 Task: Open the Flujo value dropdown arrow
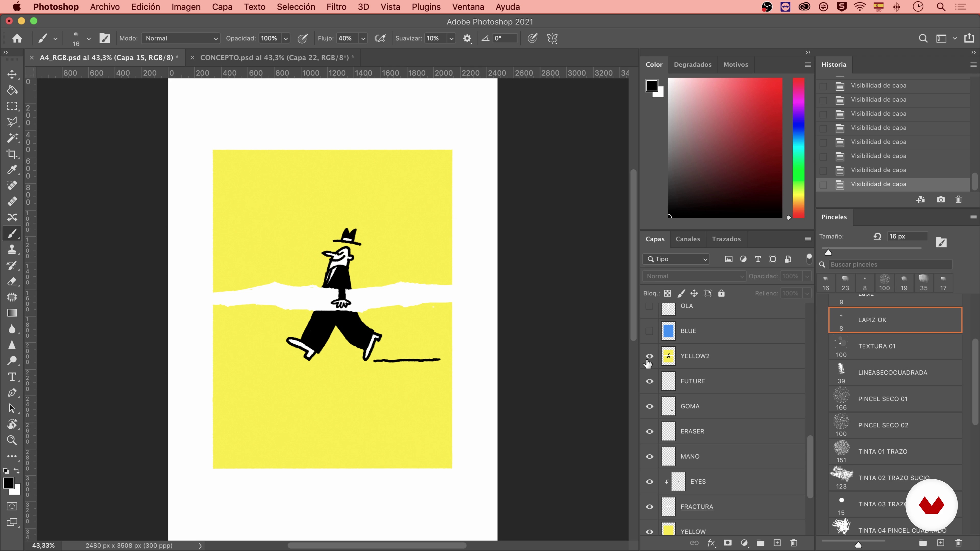(363, 39)
